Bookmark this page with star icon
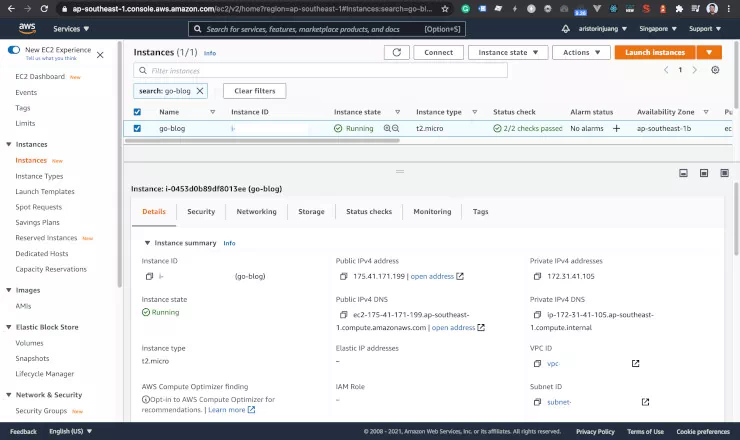This screenshot has height=440, width=740. pyautogui.click(x=445, y=8)
